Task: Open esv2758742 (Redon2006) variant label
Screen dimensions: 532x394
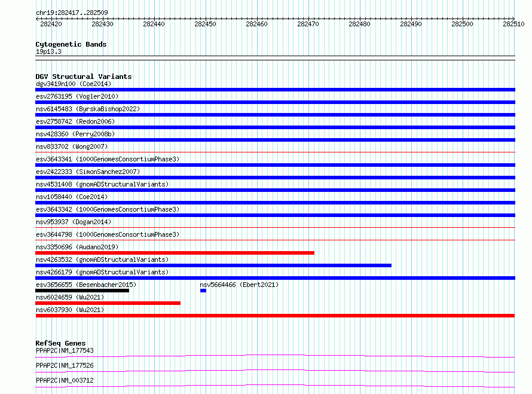Action: tap(75, 121)
